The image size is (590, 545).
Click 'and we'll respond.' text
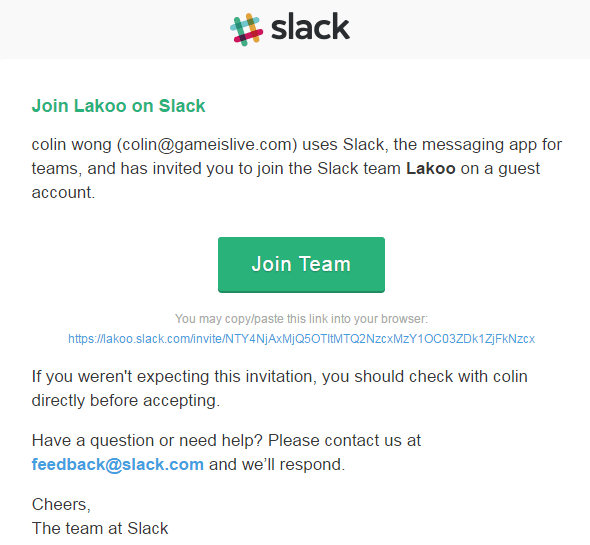pyautogui.click(x=277, y=464)
